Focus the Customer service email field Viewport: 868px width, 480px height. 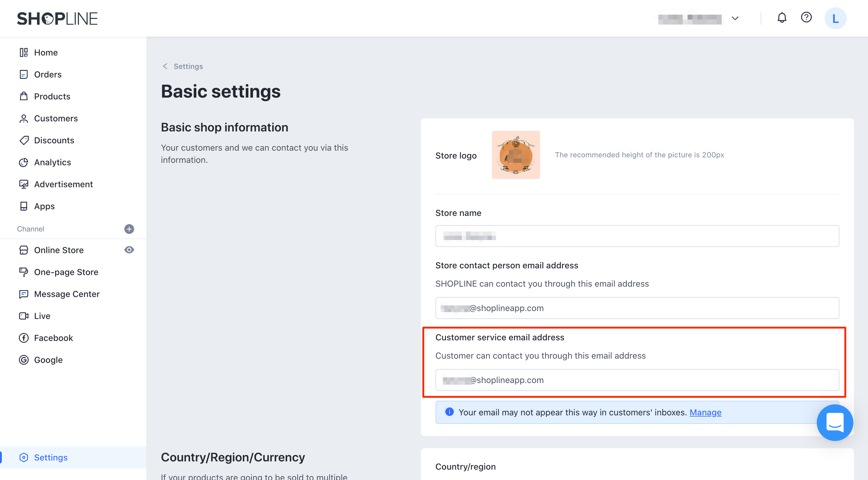pyautogui.click(x=637, y=380)
